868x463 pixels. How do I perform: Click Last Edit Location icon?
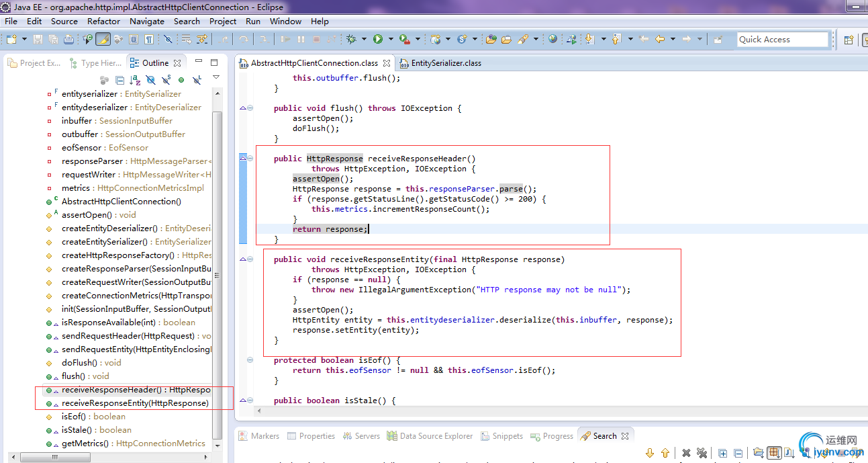coord(644,39)
